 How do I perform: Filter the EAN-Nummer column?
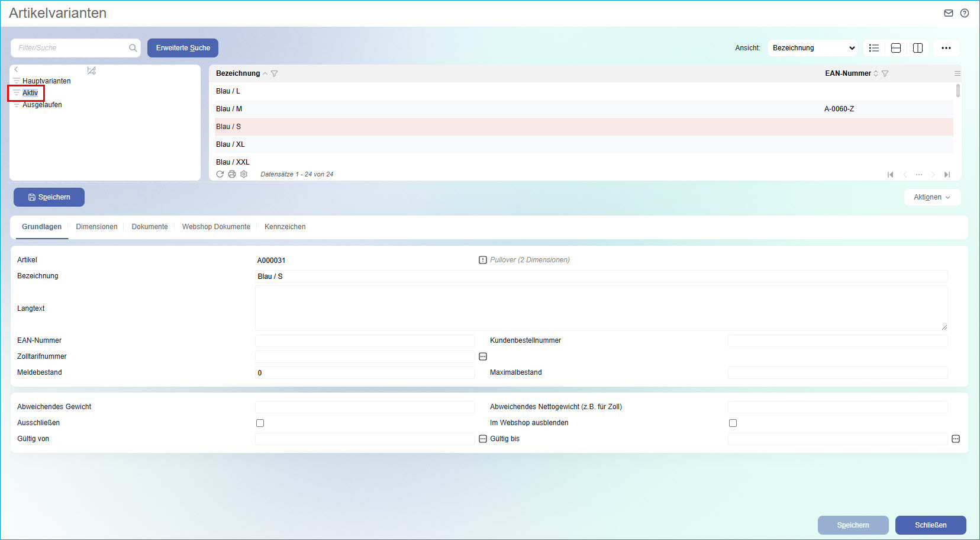pyautogui.click(x=885, y=73)
